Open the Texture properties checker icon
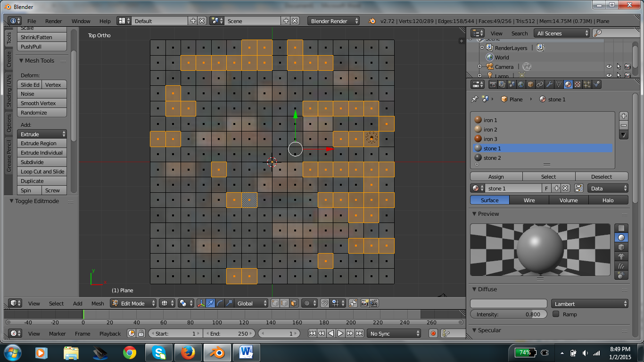644x362 pixels. (578, 84)
